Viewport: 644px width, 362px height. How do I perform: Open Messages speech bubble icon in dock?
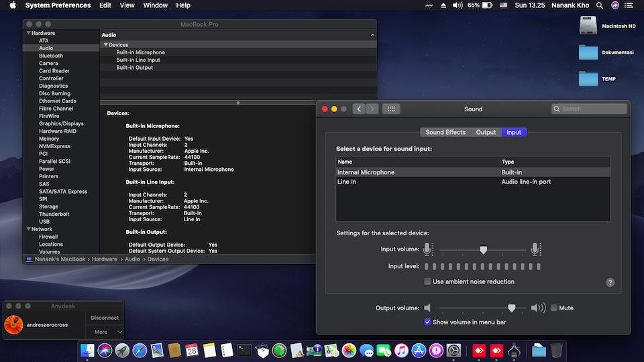pyautogui.click(x=366, y=351)
